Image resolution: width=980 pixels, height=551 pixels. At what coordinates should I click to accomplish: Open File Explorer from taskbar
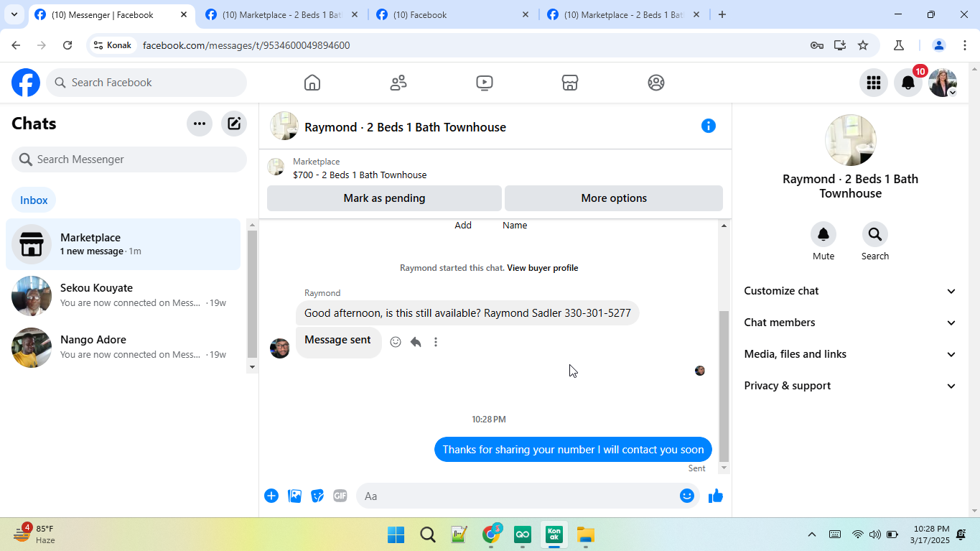point(586,534)
